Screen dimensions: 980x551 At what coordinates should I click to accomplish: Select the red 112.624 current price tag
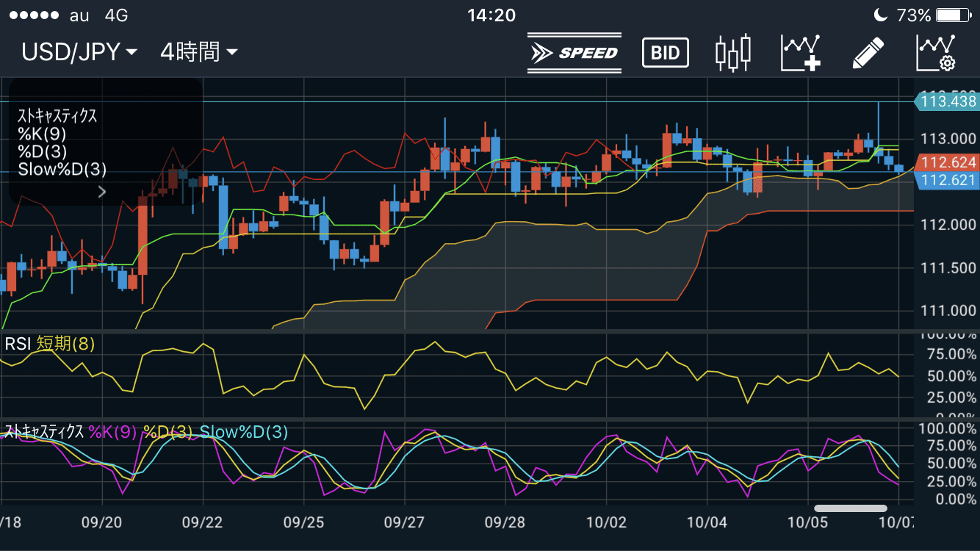[947, 162]
